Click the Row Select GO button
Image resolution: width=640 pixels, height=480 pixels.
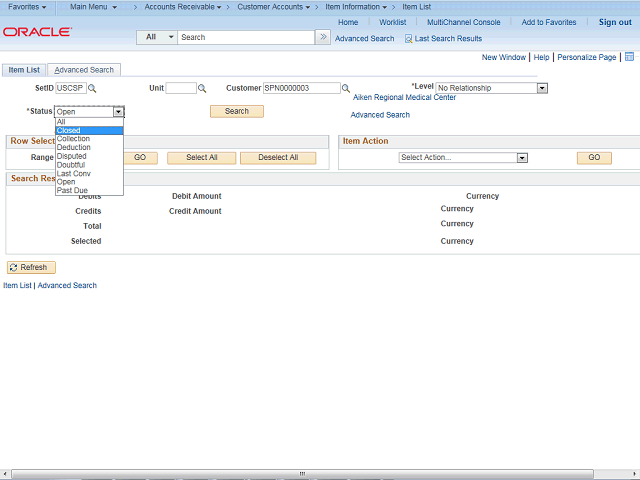140,158
